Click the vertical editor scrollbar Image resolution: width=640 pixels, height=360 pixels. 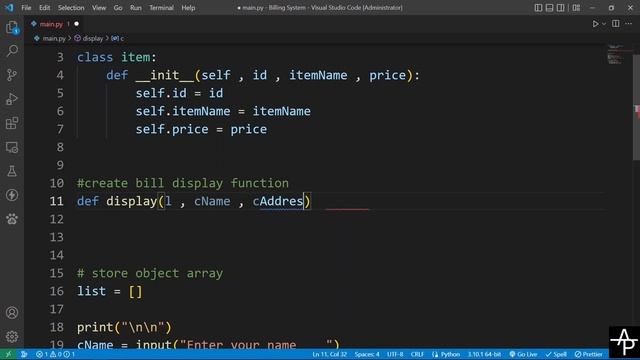click(x=636, y=107)
